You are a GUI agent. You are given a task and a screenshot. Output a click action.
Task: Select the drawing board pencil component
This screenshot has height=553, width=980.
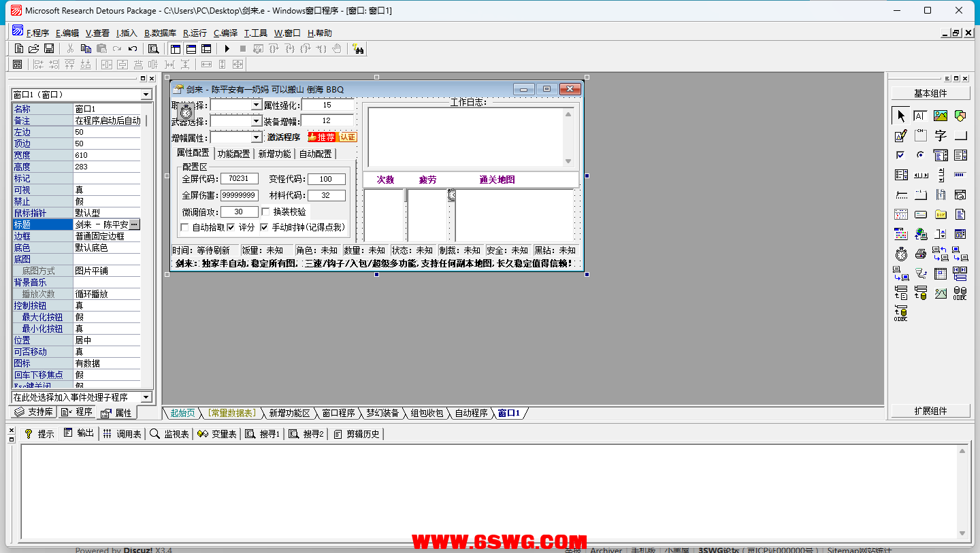[901, 135]
